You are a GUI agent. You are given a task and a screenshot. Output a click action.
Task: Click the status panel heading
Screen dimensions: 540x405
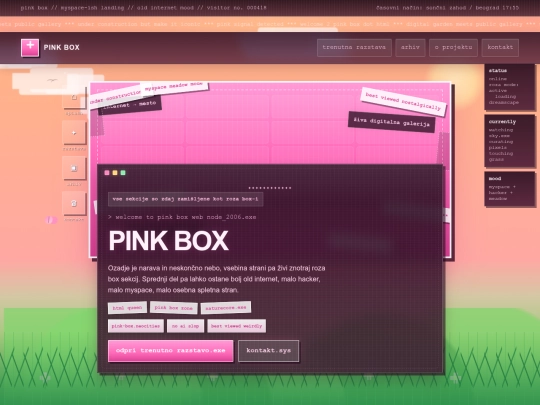[498, 70]
